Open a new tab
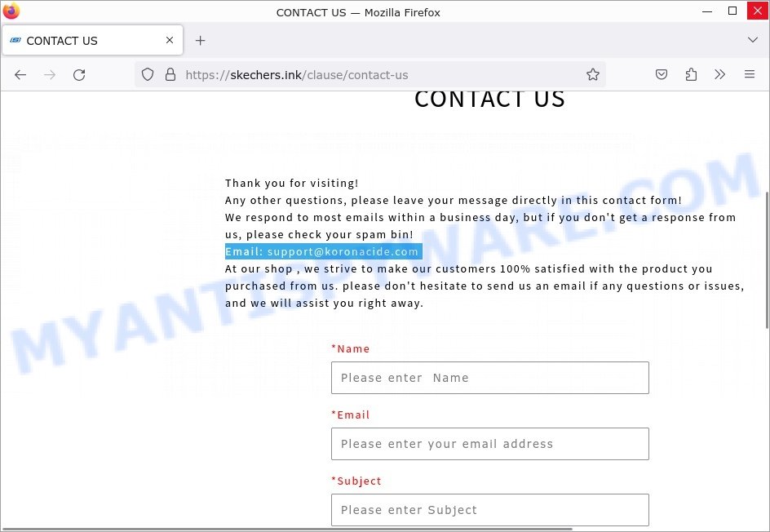This screenshot has width=770, height=532. pyautogui.click(x=200, y=40)
